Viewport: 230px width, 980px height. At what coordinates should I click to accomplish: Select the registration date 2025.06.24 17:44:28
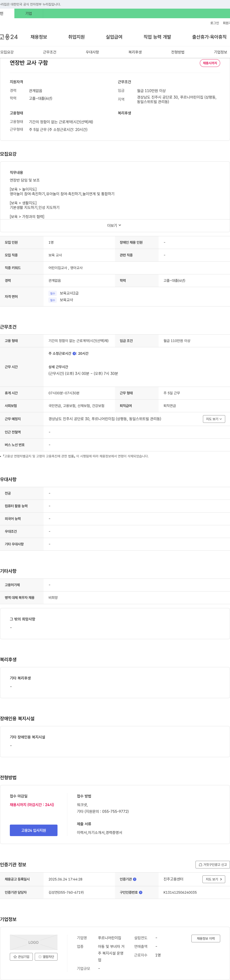pyautogui.click(x=65, y=879)
